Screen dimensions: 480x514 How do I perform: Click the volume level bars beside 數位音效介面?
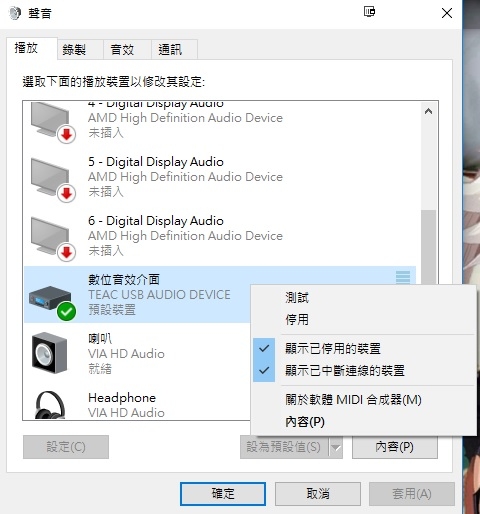[403, 277]
